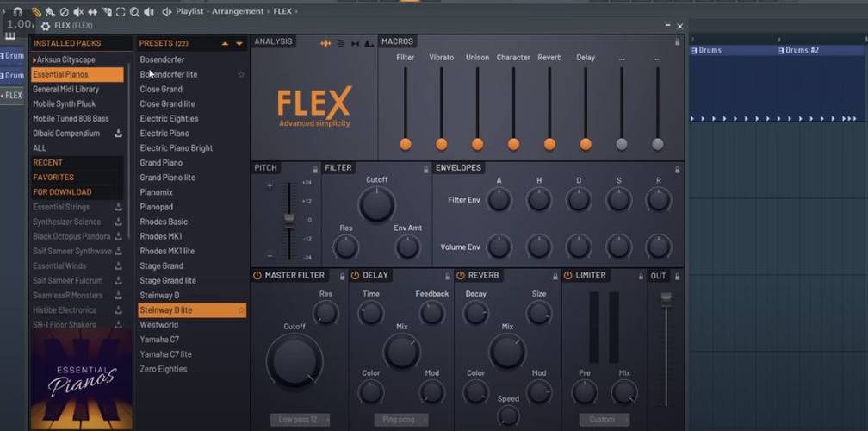
Task: Select the Slice tool in playlist toolbar
Action: (108, 11)
